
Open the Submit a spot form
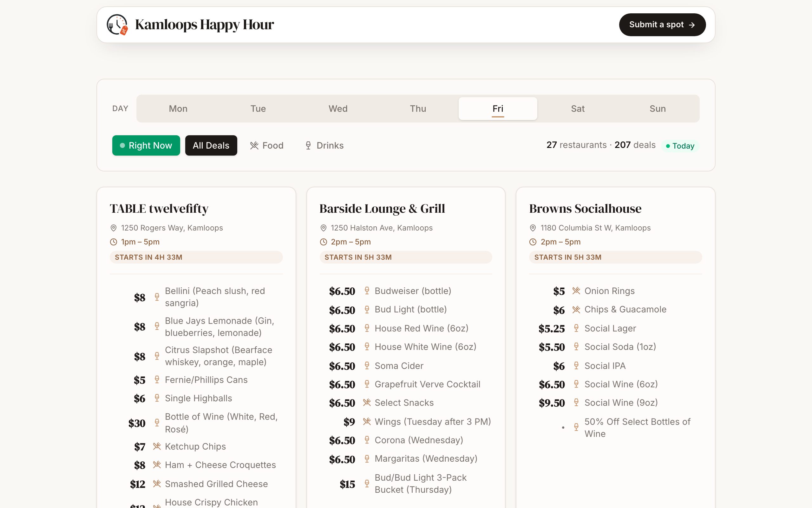[x=662, y=25]
